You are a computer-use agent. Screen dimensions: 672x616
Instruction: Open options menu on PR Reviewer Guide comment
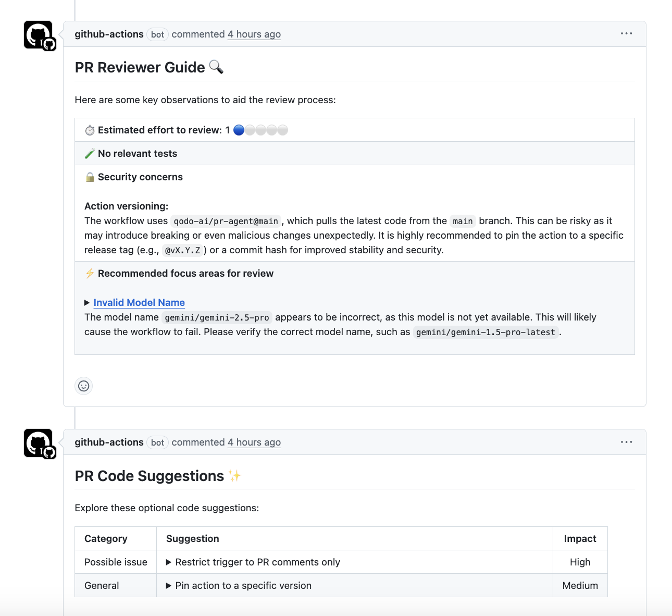tap(626, 34)
